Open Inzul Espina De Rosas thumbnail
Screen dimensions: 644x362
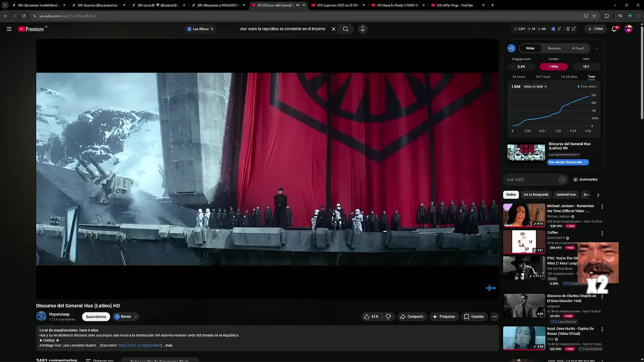[524, 338]
